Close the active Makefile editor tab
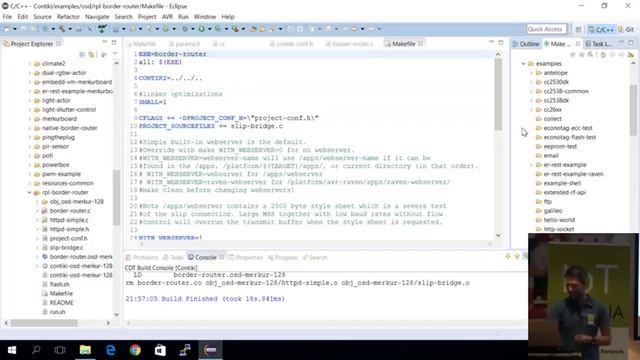Screen dimensions: 640x360 [420, 43]
